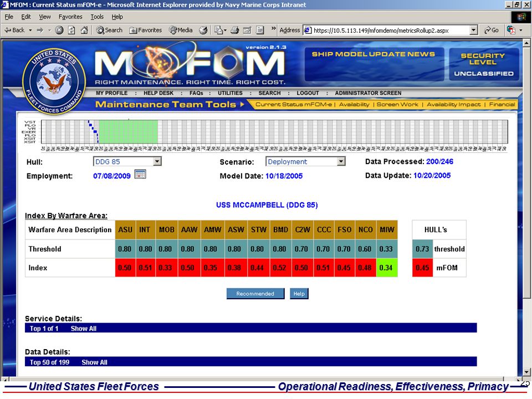Click the MOB warfare area column header
532x399 pixels.
coord(167,229)
